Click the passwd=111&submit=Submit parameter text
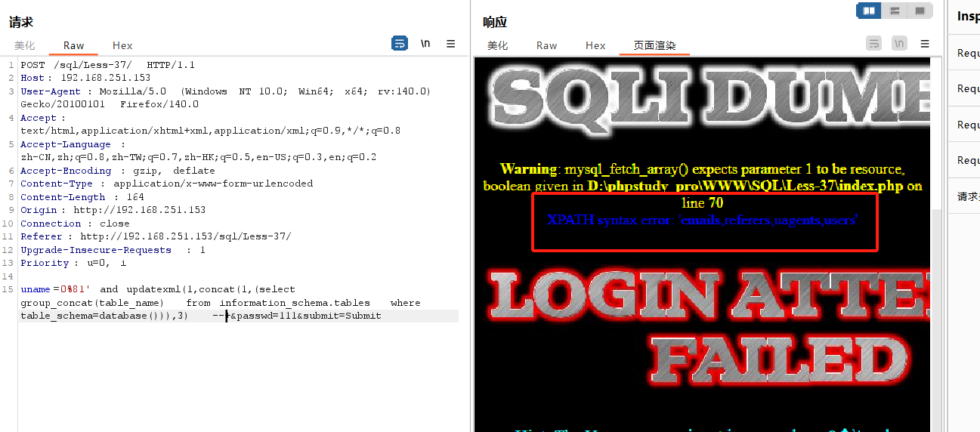980x432 pixels. coord(310,316)
